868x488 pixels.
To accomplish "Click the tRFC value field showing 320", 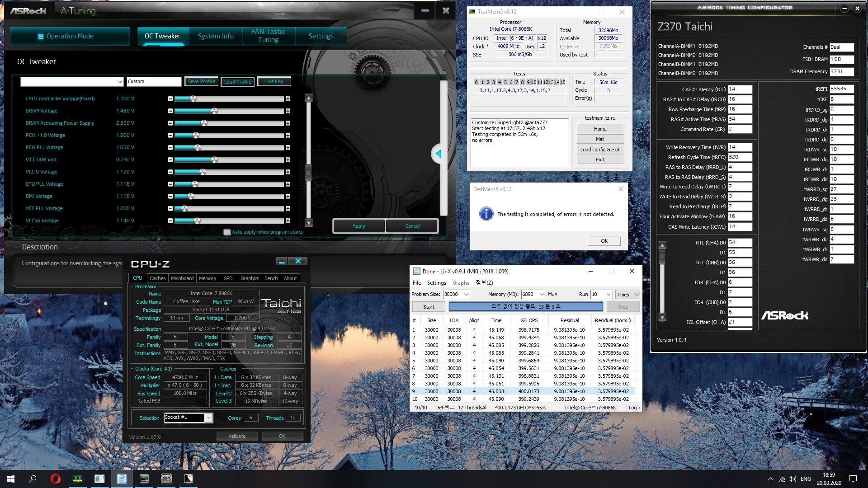I will pyautogui.click(x=740, y=157).
